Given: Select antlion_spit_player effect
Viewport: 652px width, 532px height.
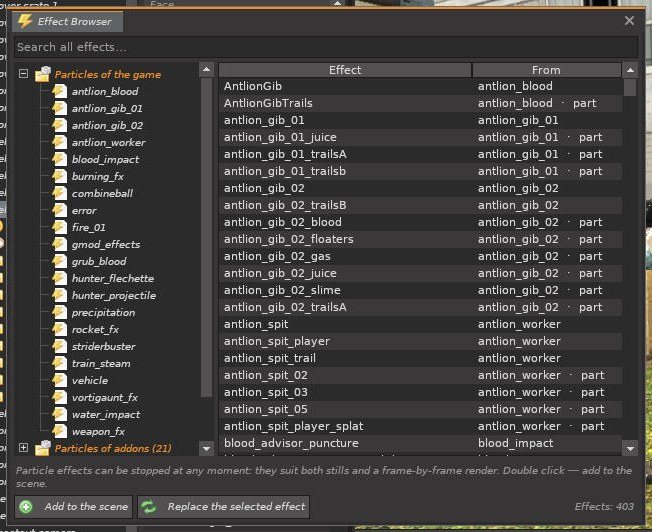Looking at the screenshot, I should tap(420, 341).
